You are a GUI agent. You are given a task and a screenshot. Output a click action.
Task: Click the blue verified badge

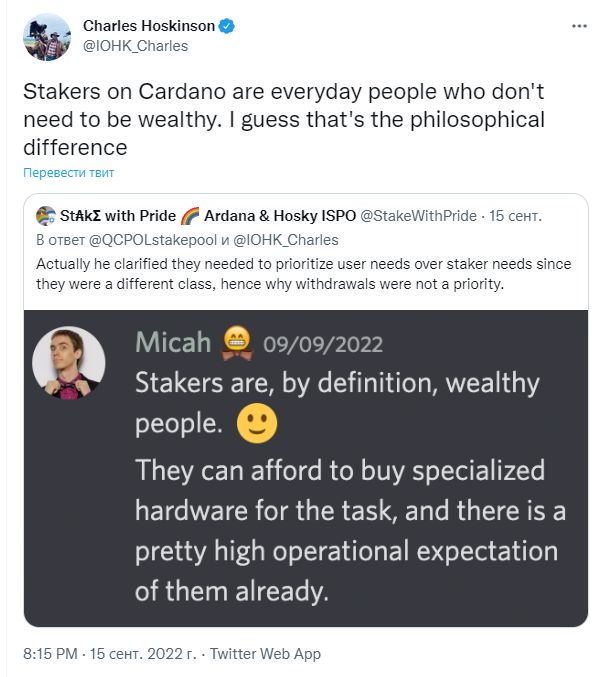[x=227, y=26]
